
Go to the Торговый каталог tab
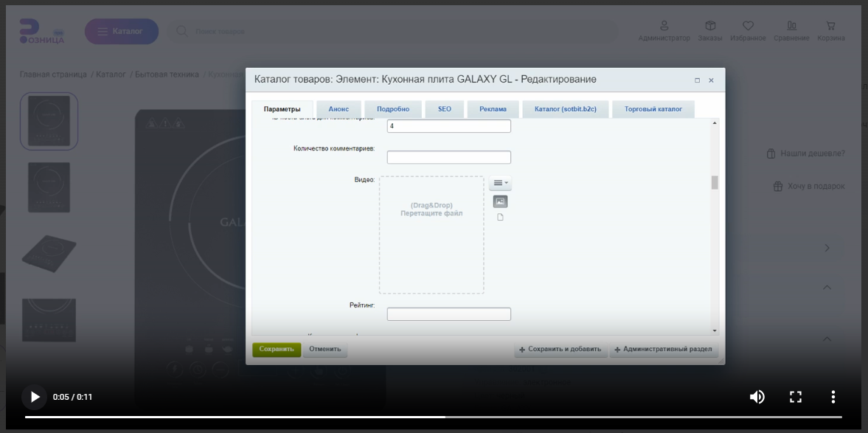[x=653, y=109]
